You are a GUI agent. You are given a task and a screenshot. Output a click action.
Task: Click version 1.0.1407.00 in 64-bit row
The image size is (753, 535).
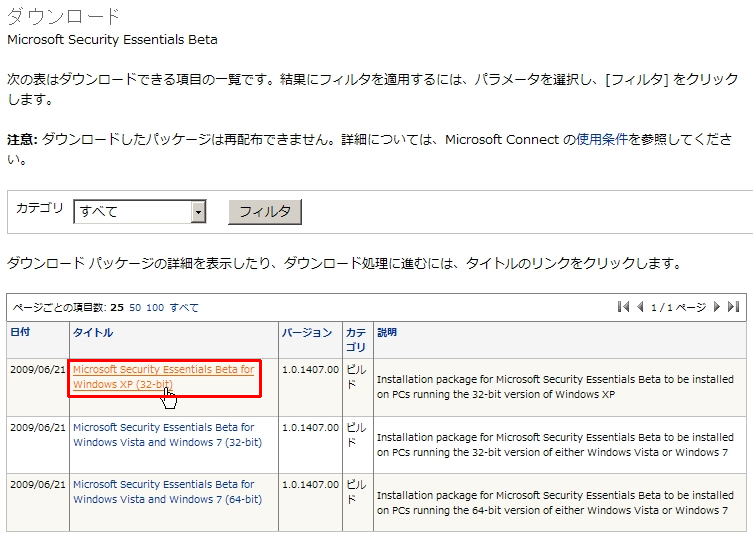coord(311,485)
